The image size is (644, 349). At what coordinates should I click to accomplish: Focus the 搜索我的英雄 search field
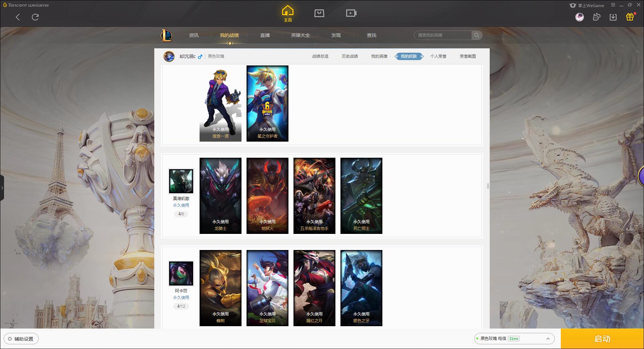(x=443, y=35)
